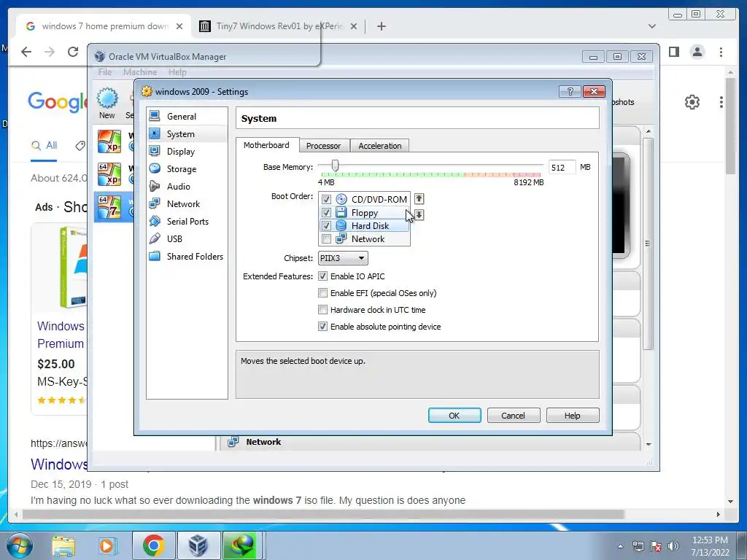Select the first XP virtual machine icon
Image resolution: width=747 pixels, height=560 pixels.
[109, 141]
